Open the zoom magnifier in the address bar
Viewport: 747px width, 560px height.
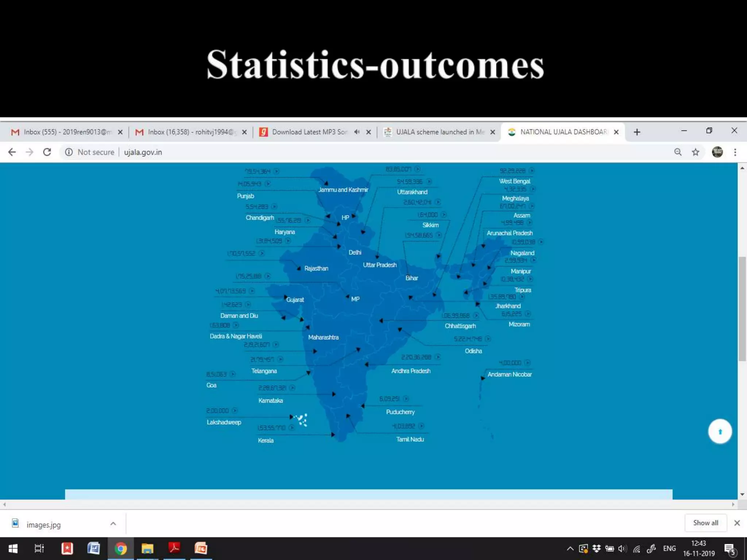(x=678, y=152)
